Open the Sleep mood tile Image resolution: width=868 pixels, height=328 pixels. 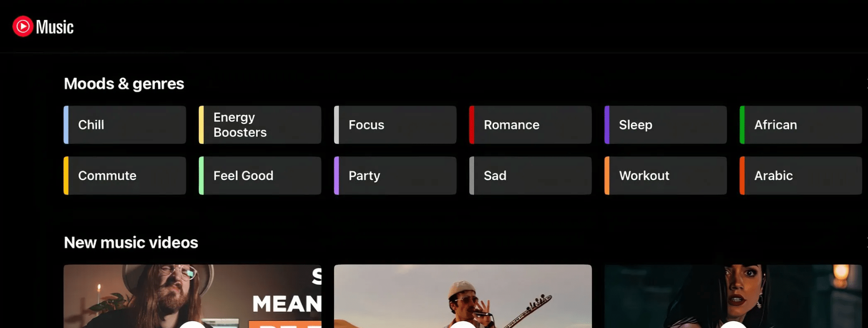tap(665, 125)
